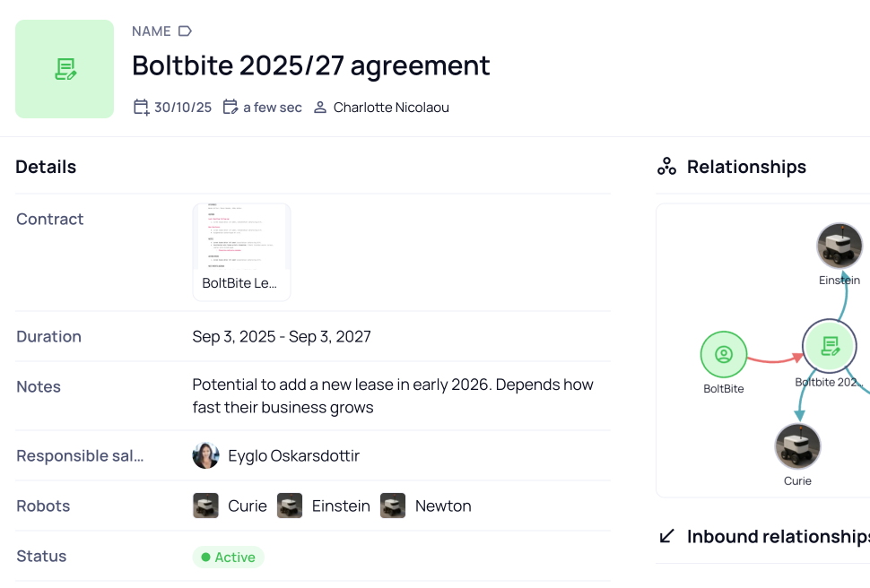Click the truncated 'Responsible sal...' field label
Viewport: 870px width, 588px height.
80,455
